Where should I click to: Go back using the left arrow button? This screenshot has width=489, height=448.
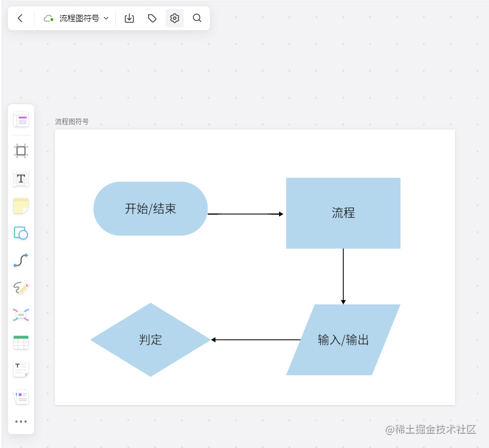click(x=20, y=18)
